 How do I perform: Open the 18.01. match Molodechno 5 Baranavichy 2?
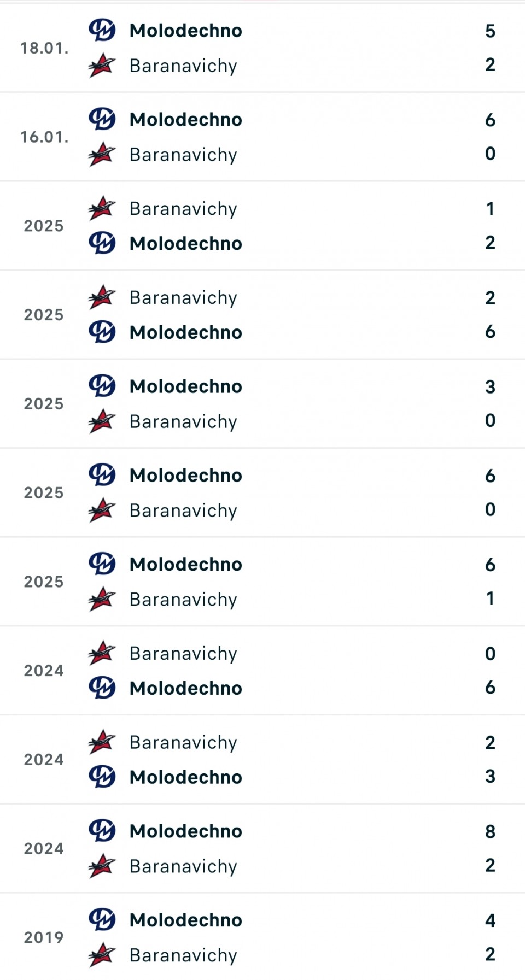click(262, 48)
